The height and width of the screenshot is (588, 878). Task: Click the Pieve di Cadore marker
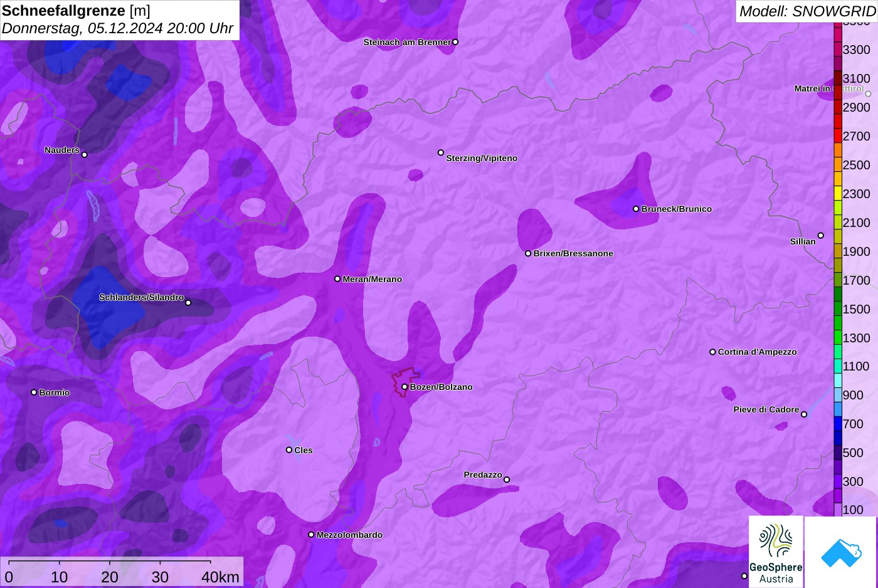coord(804,414)
